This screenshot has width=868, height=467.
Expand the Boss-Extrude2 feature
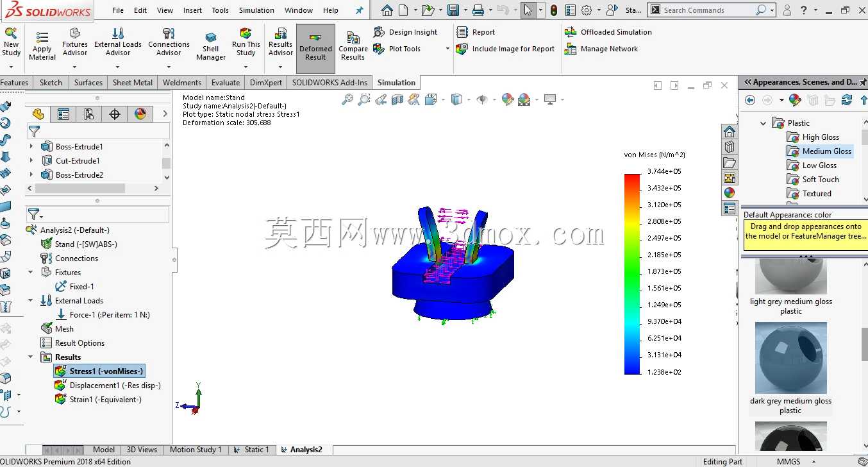pyautogui.click(x=31, y=174)
